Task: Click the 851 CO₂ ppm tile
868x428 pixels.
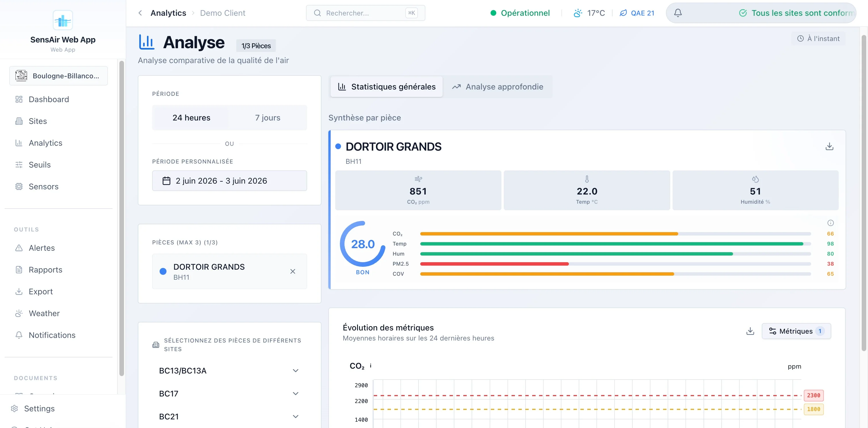Action: (x=418, y=190)
